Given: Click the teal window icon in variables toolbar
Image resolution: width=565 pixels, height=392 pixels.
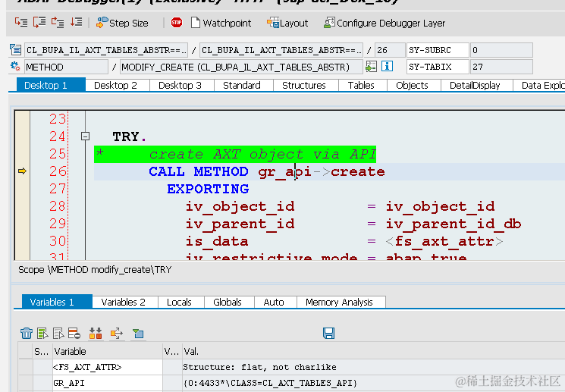Looking at the screenshot, I should pos(138,334).
